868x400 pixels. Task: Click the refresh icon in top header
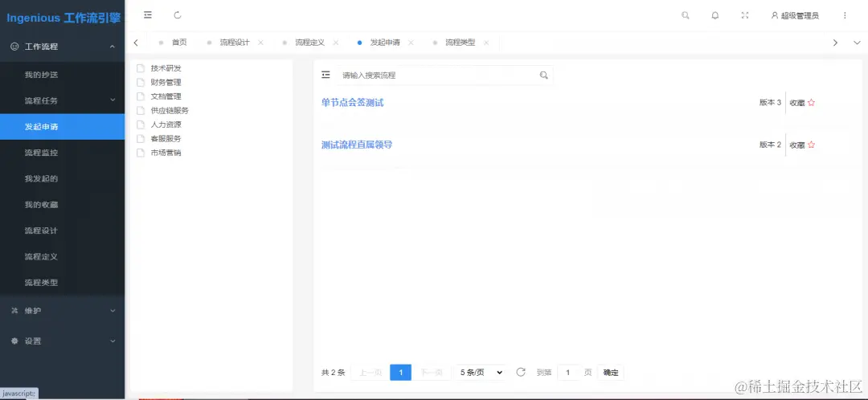coord(178,15)
